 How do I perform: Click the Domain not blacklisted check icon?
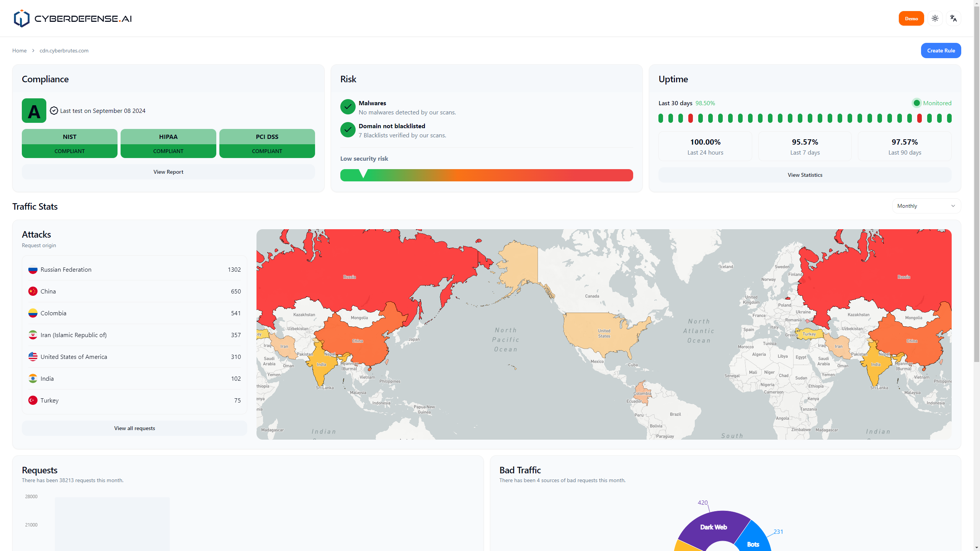point(348,130)
